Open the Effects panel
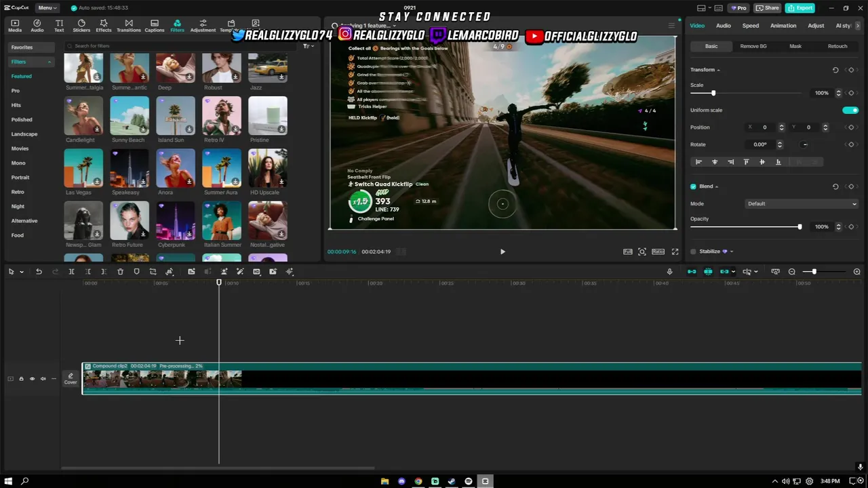This screenshot has height=488, width=868. 104,26
